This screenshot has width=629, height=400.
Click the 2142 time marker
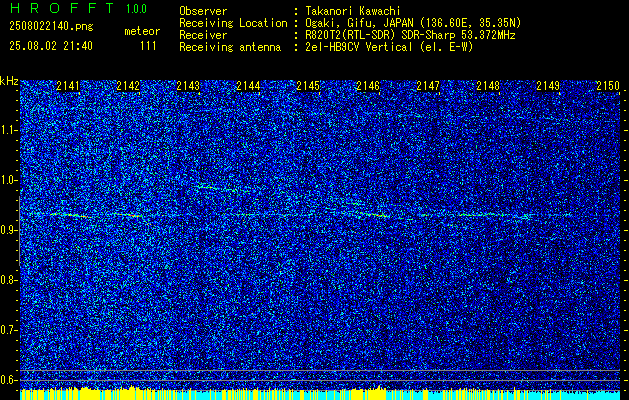click(x=128, y=86)
